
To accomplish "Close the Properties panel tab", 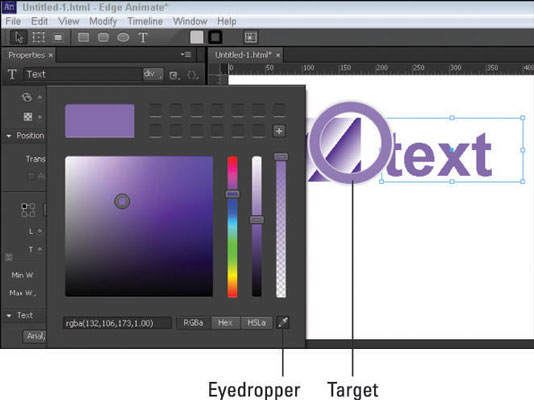I will coord(51,55).
